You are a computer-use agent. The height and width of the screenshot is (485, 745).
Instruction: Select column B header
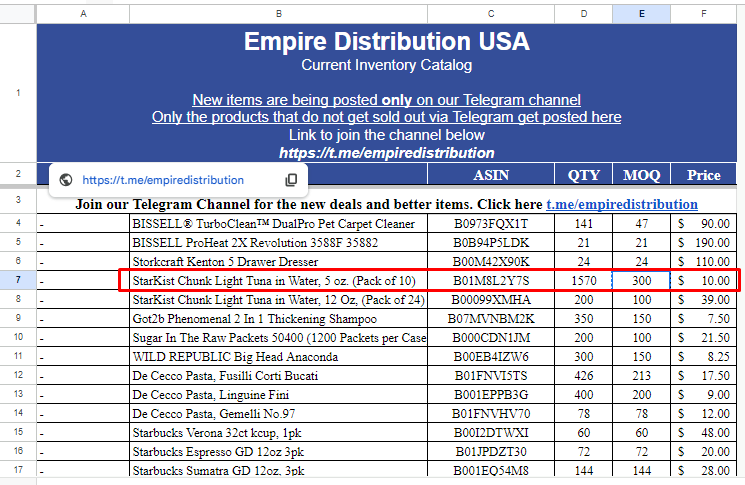pyautogui.click(x=278, y=14)
